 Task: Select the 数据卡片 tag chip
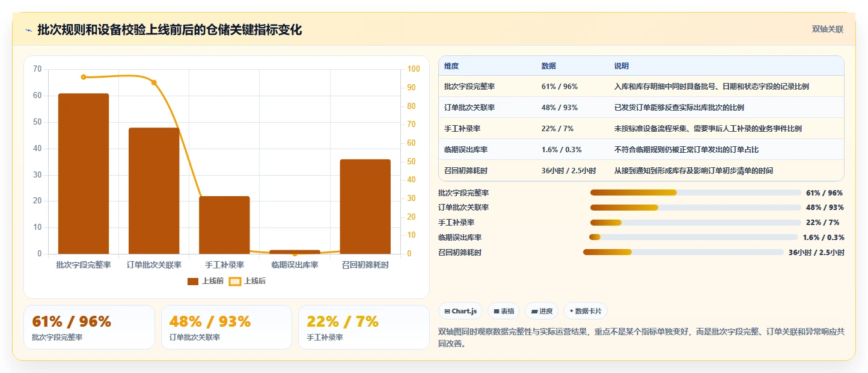pos(585,311)
